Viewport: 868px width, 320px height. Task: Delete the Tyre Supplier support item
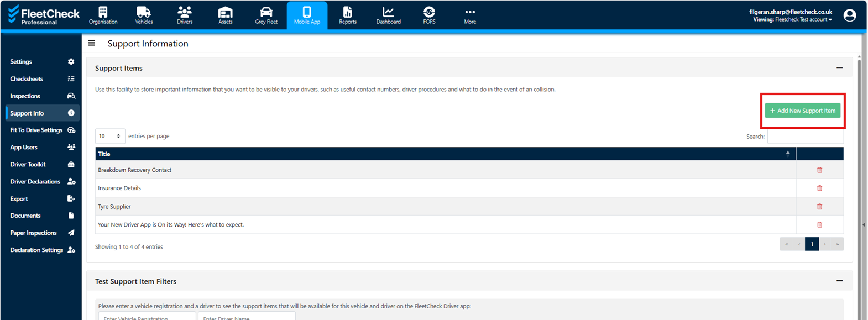pos(819,207)
